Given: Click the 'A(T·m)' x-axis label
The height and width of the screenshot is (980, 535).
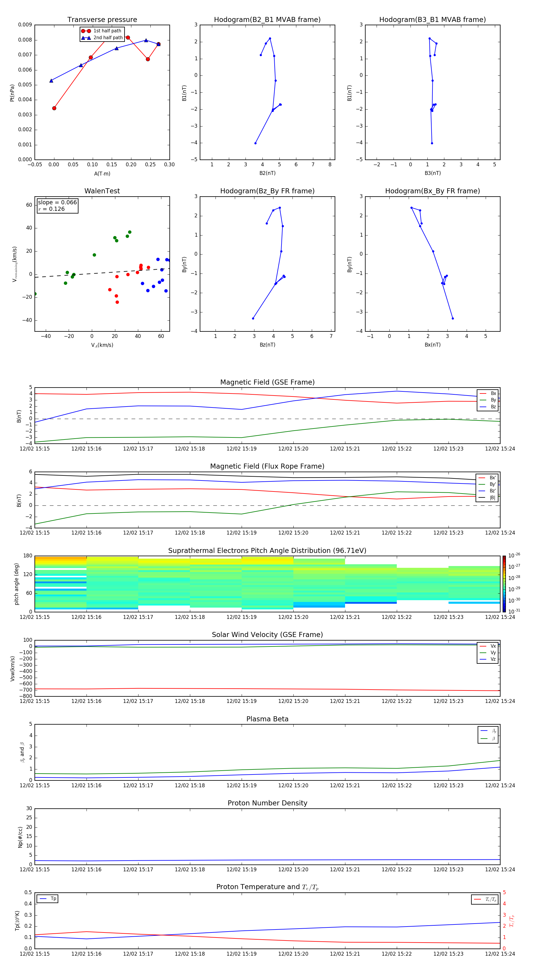Looking at the screenshot, I should click(102, 174).
